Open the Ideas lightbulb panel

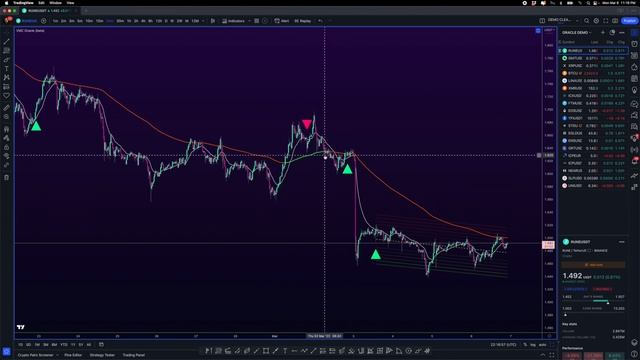coord(634,90)
